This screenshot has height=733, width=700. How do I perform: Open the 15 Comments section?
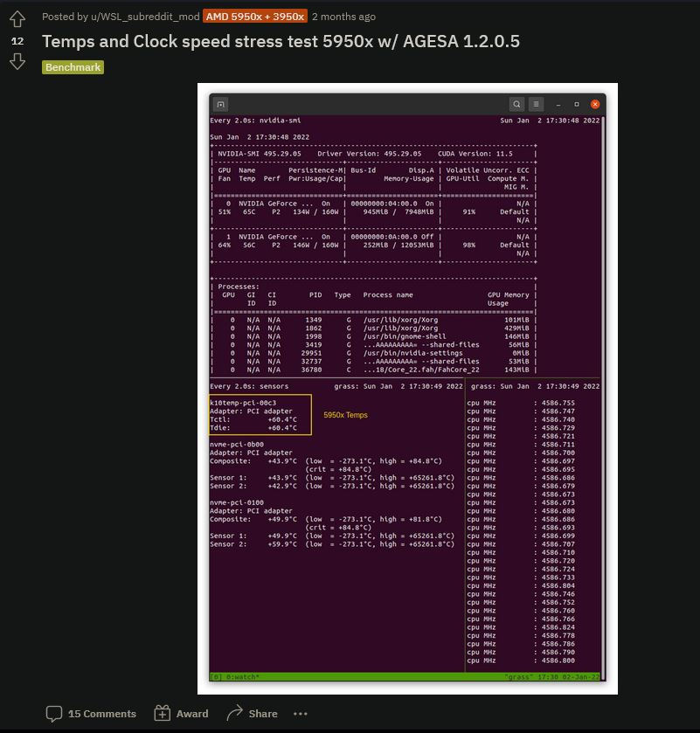click(x=92, y=713)
